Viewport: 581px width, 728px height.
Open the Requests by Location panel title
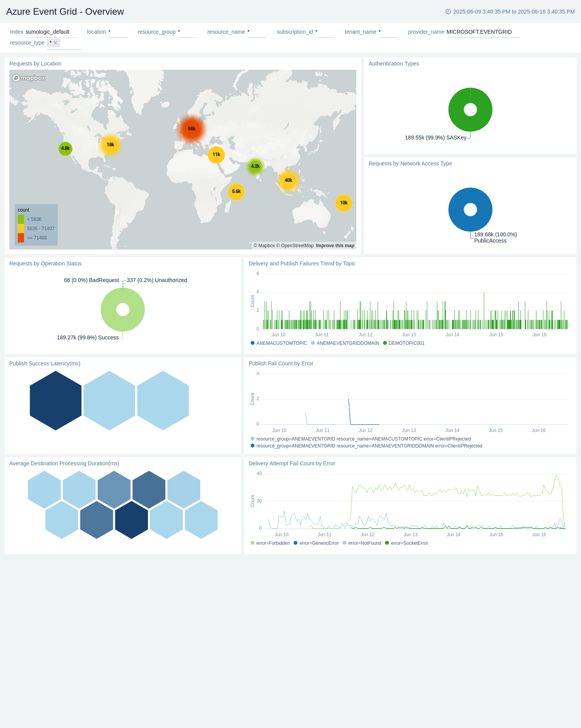click(x=35, y=64)
